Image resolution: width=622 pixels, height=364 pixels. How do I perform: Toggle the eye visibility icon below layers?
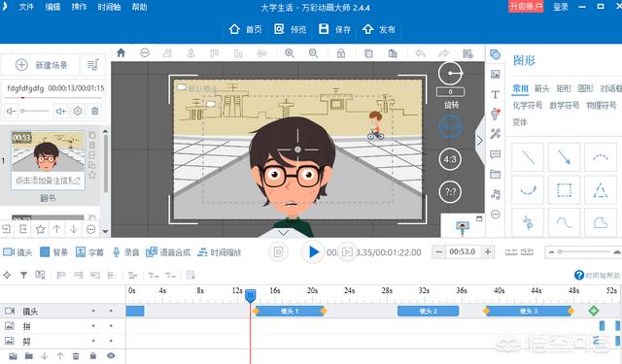click(x=111, y=355)
